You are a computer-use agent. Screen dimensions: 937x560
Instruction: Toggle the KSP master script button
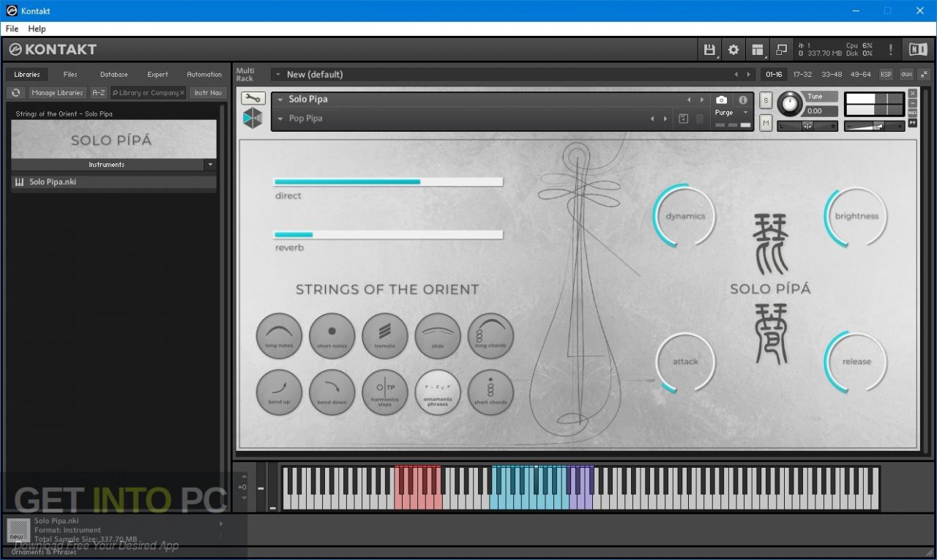(x=886, y=74)
